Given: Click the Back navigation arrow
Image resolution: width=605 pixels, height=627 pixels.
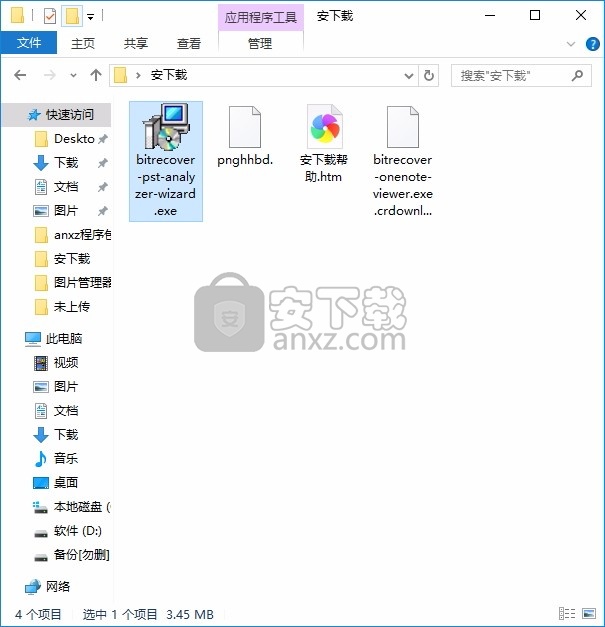Looking at the screenshot, I should point(20,75).
